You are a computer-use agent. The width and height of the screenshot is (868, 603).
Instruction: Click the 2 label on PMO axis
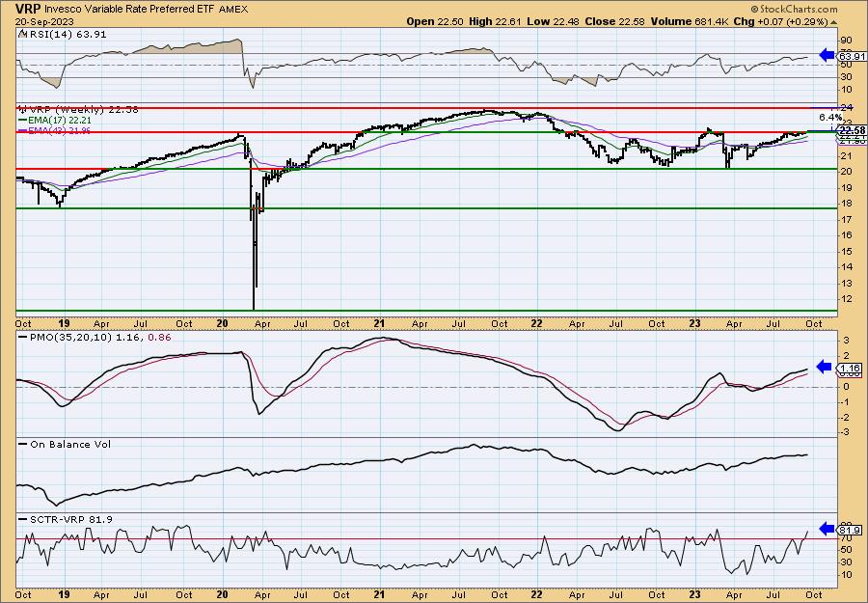point(847,355)
